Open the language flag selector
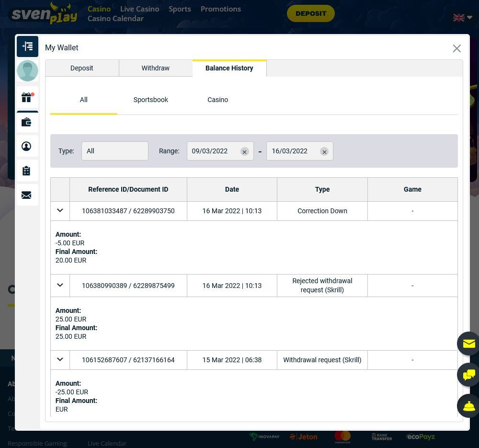The image size is (479, 448). (462, 18)
